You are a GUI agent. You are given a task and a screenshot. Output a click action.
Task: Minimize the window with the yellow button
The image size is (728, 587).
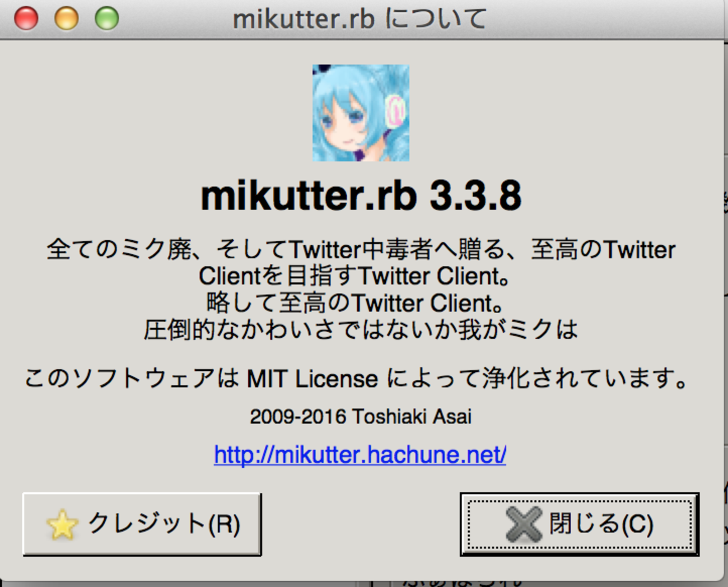[66, 18]
